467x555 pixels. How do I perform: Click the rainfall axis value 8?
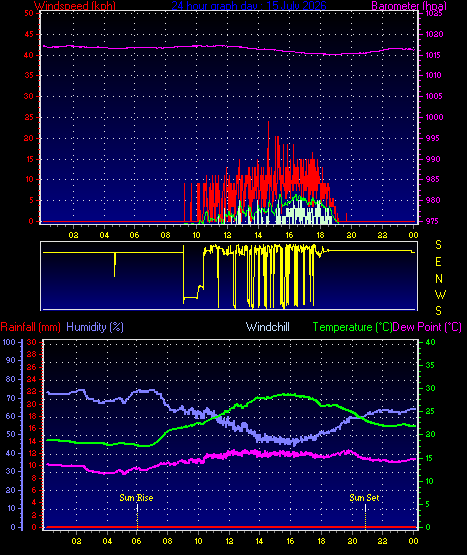(x=34, y=478)
